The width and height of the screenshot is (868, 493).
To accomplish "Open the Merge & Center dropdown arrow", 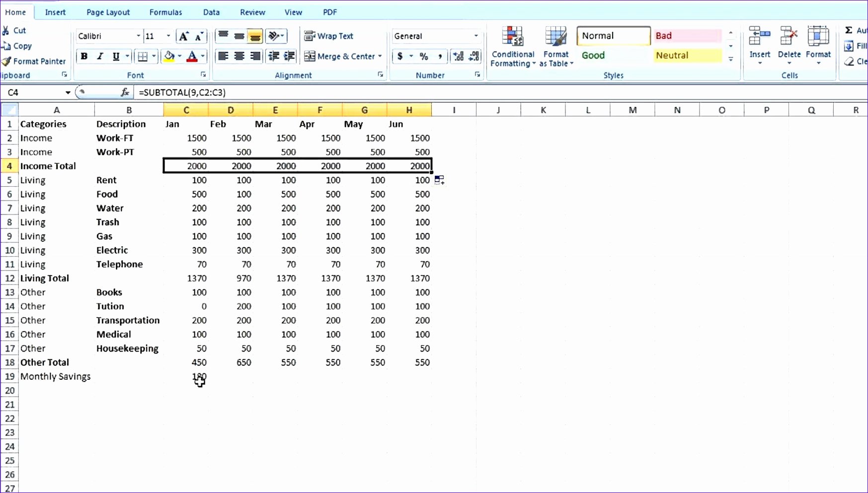I will pyautogui.click(x=380, y=56).
